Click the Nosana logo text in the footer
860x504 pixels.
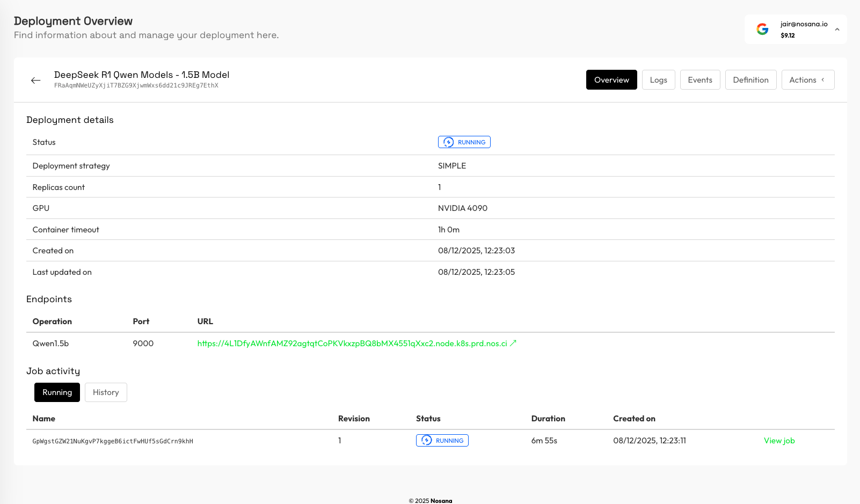pyautogui.click(x=442, y=500)
